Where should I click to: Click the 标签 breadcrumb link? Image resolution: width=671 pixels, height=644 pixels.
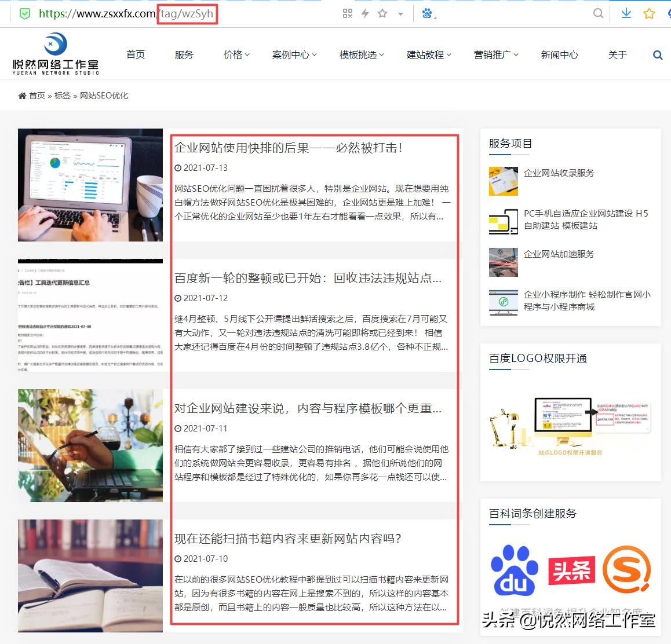point(62,96)
